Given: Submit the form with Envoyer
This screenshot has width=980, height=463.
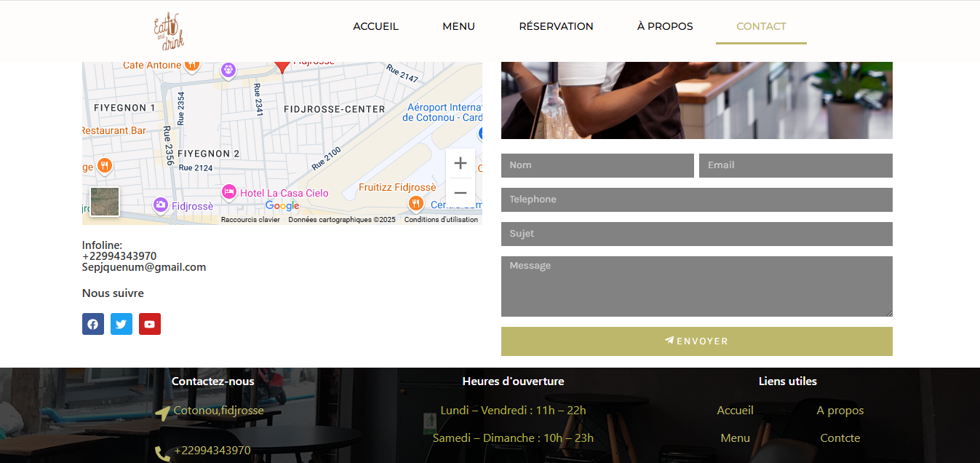Looking at the screenshot, I should (x=697, y=341).
